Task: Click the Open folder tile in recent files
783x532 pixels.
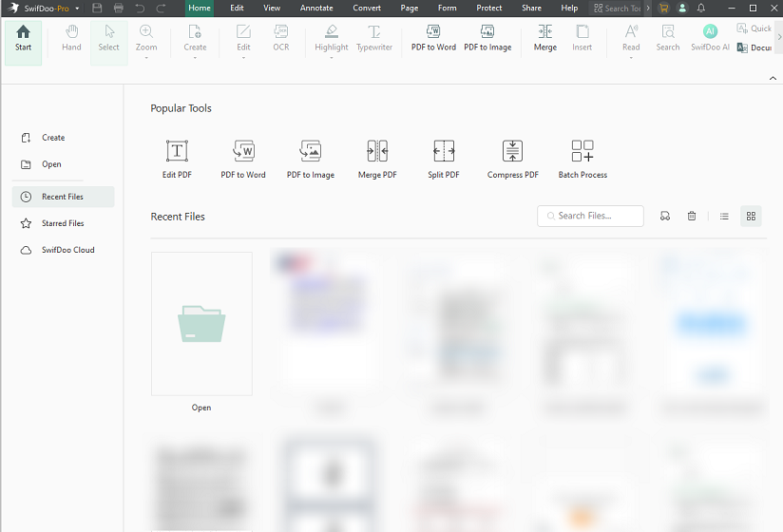Action: (x=201, y=323)
